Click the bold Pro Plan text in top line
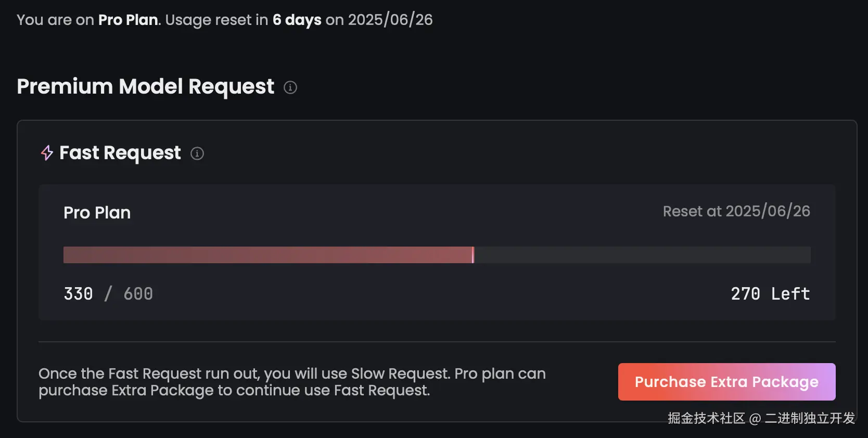868x438 pixels. 128,20
